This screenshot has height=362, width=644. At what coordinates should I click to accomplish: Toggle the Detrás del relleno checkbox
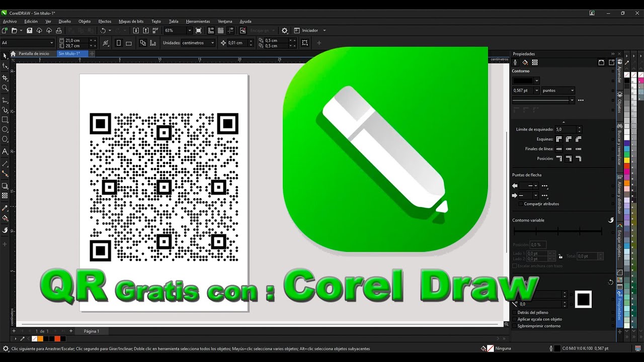click(514, 313)
